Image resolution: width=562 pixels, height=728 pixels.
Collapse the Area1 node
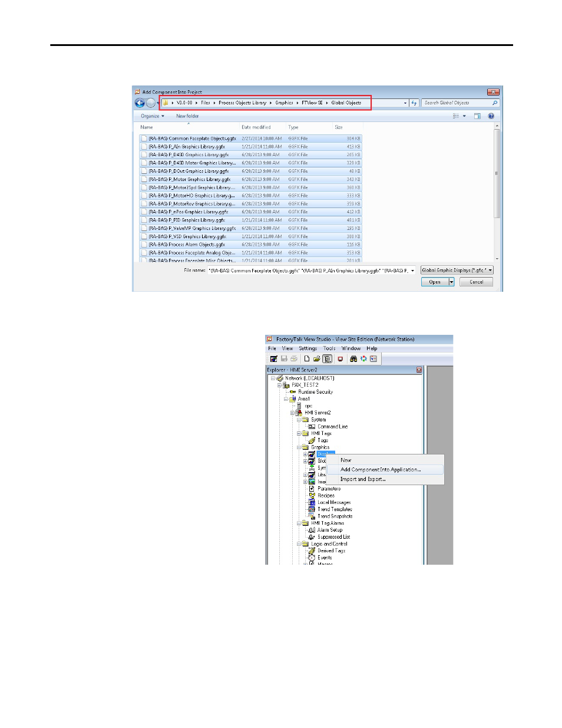(x=286, y=399)
